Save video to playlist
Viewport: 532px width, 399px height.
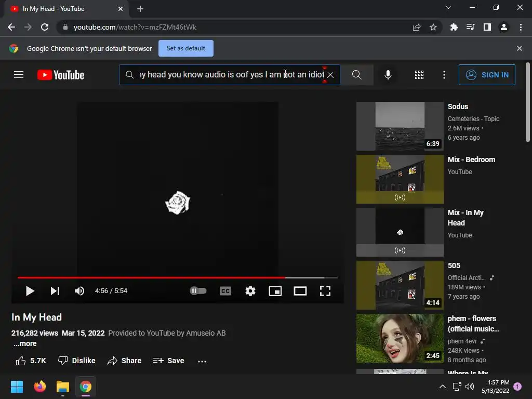tap(168, 361)
